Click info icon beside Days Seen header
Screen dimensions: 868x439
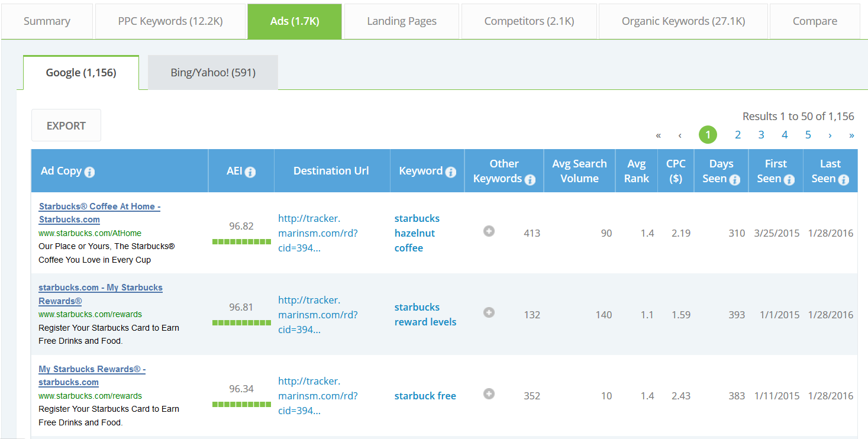pos(735,180)
